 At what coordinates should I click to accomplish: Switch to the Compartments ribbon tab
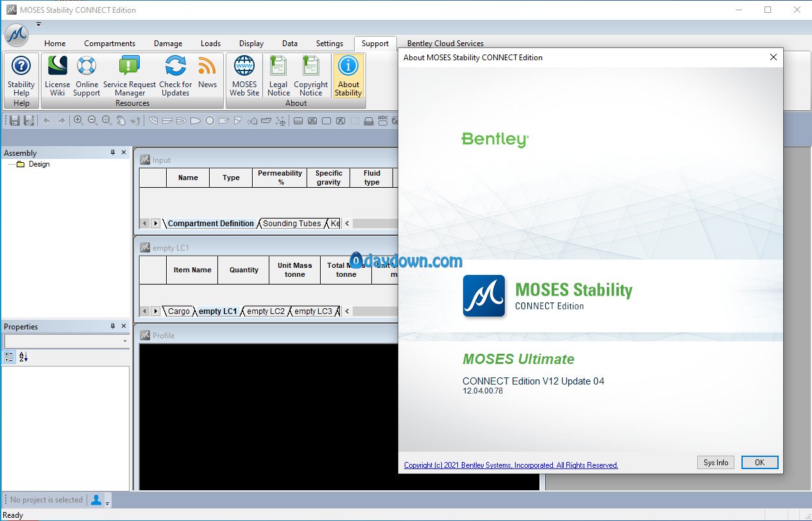(x=110, y=44)
